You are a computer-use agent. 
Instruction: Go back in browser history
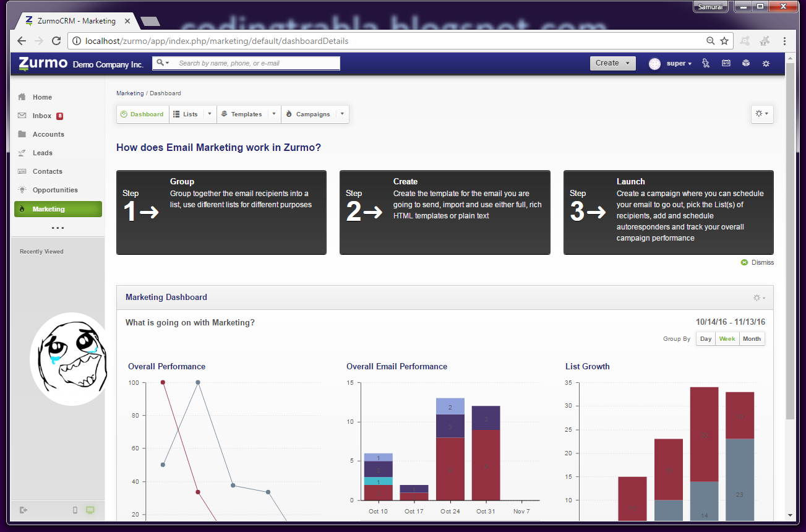point(22,41)
